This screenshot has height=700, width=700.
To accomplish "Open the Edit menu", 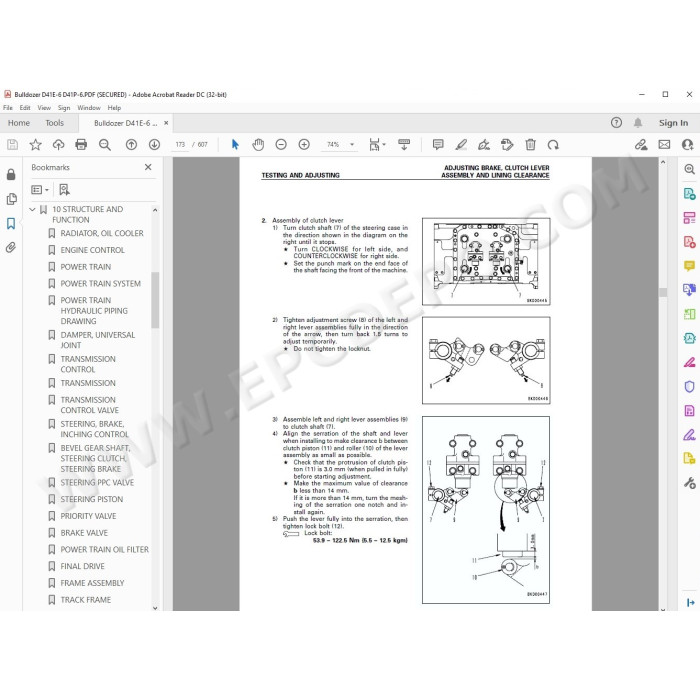I will tap(25, 108).
